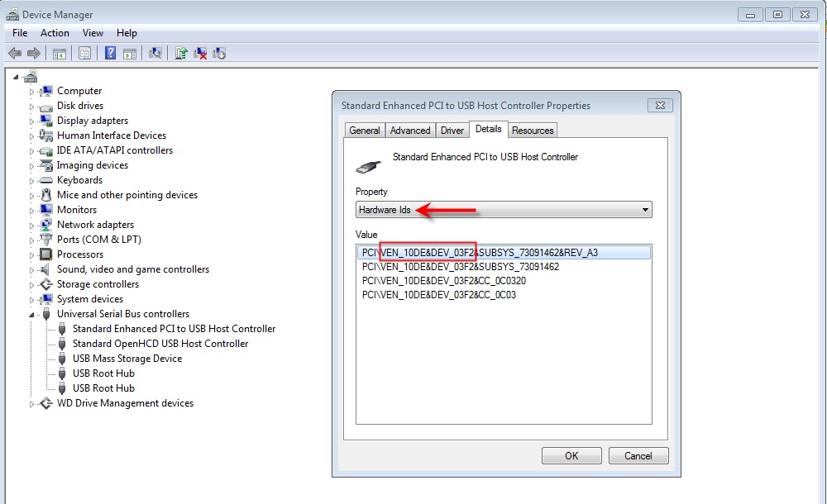Select Standard Enhanced PCI to USB Host Controller
This screenshot has height=504, width=827.
174,329
